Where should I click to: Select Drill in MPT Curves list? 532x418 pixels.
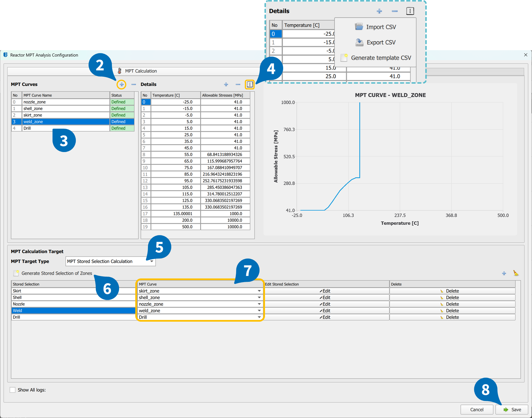coord(66,128)
